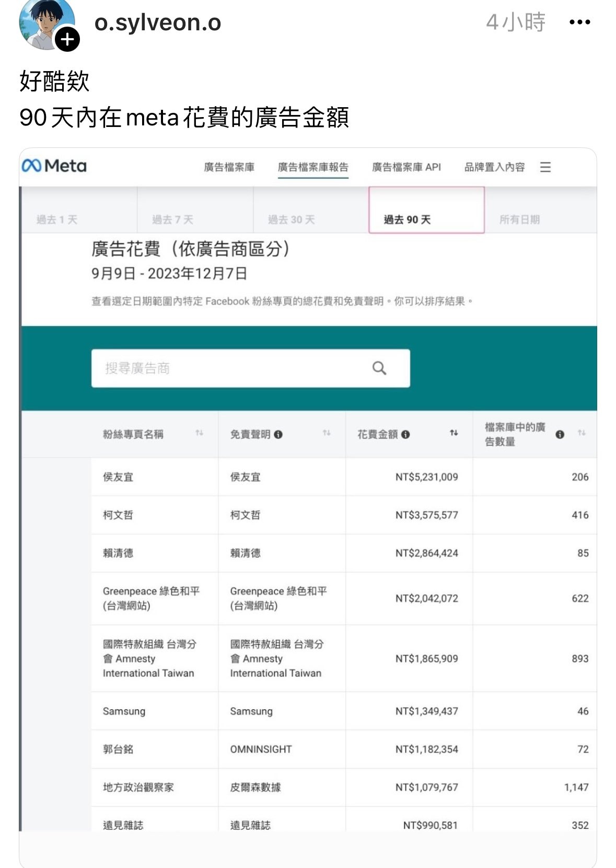616x868 pixels.
Task: Click the amount NT$2,042,072
Action: [x=427, y=598]
